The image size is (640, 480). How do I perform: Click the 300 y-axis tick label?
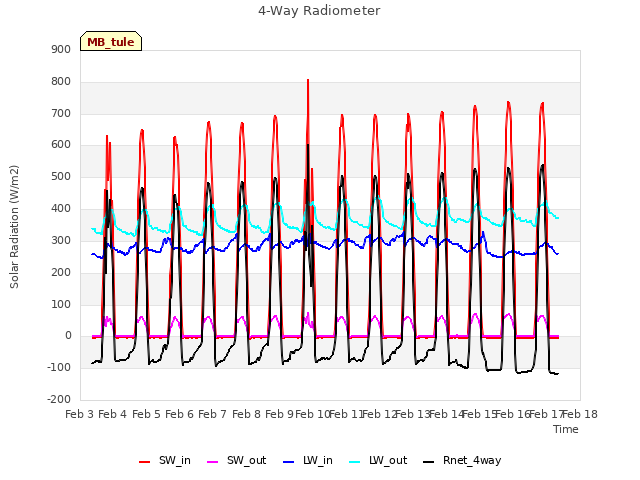pyautogui.click(x=61, y=240)
